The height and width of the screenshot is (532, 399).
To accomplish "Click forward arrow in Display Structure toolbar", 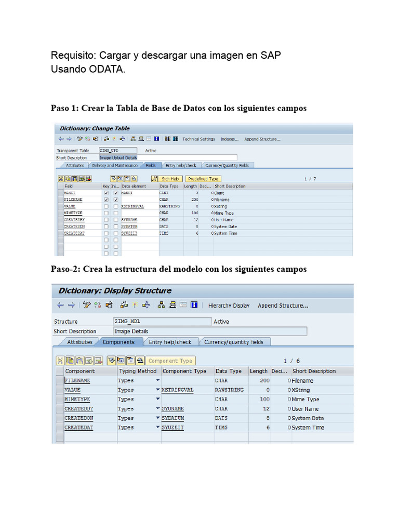I will tap(71, 305).
